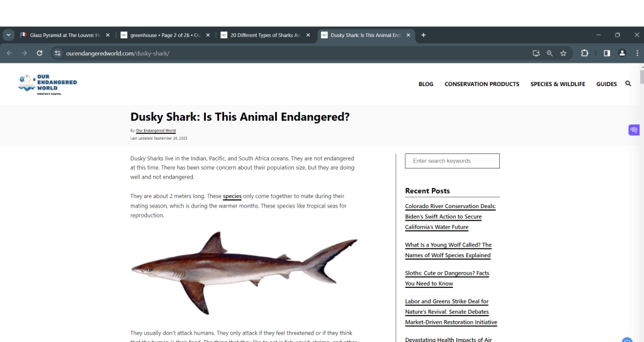Open the Chrome side panel
Viewport: 644px width, 342px height.
tap(607, 53)
